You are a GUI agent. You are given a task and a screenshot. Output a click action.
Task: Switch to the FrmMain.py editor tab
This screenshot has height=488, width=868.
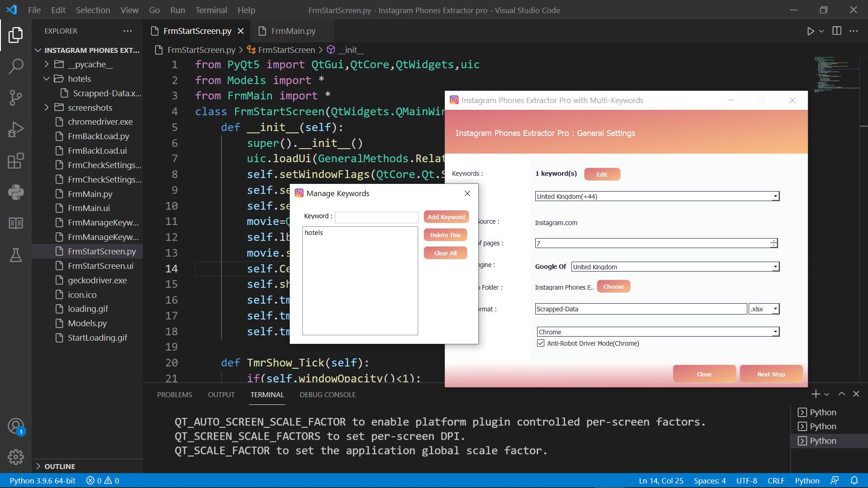293,31
